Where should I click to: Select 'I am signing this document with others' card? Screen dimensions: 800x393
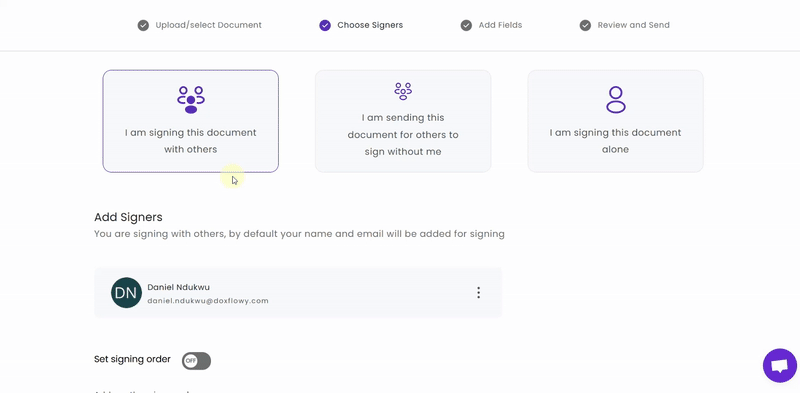click(191, 121)
